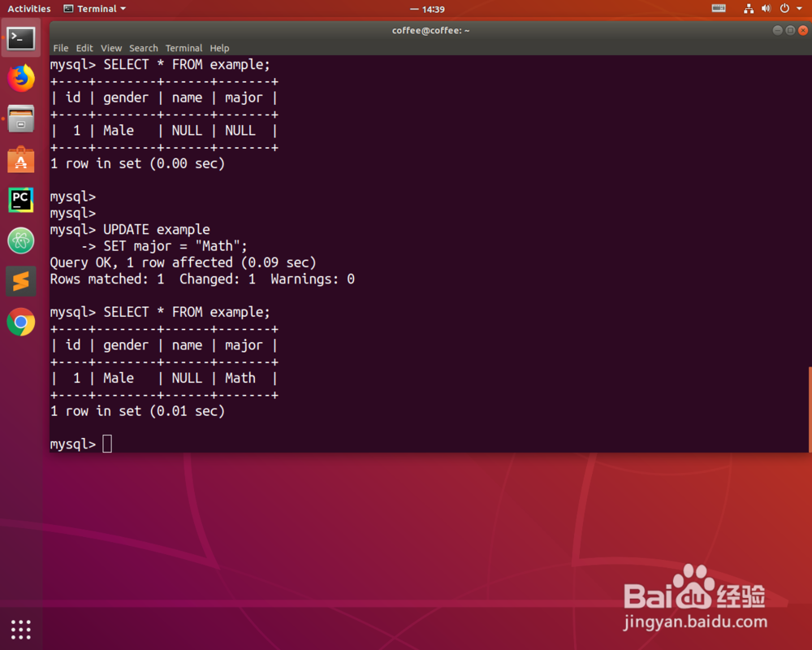Screen dimensions: 812x650
Task: Click 'UPDATE example' command text
Action: (x=157, y=230)
